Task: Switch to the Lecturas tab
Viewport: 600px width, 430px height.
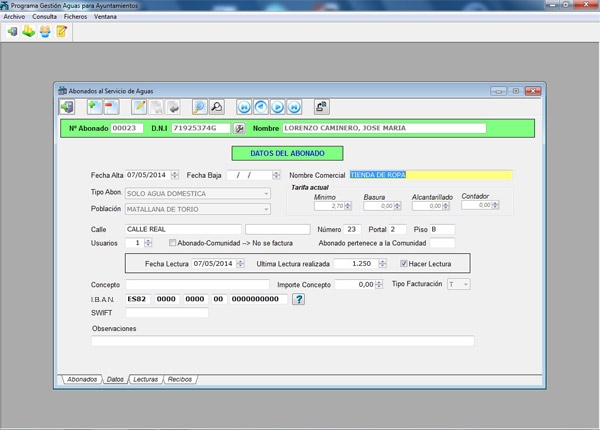Action: pyautogui.click(x=145, y=380)
